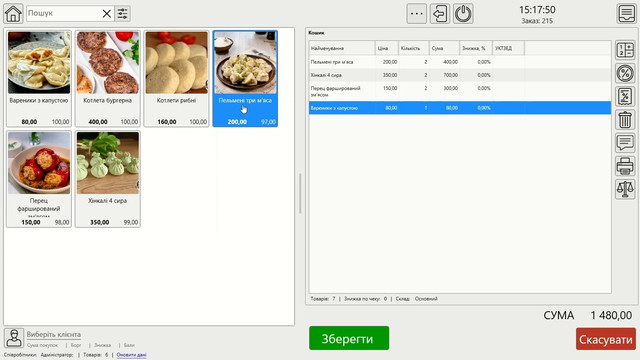640x360 pixels.
Task: Open the weighing scales icon
Action: tap(625, 189)
